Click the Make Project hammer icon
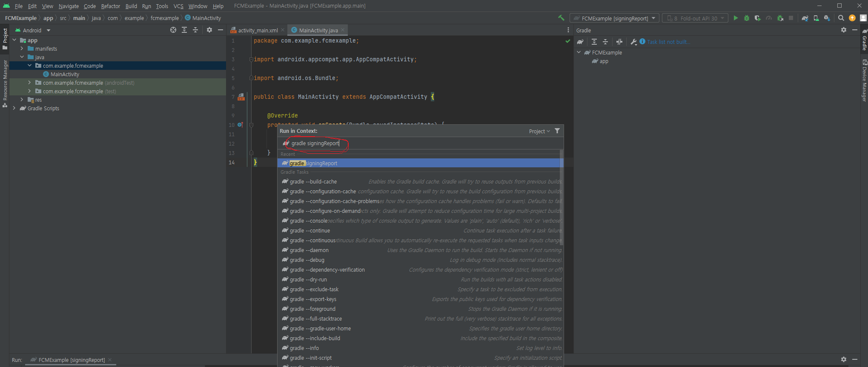Viewport: 868px width, 367px height. click(561, 18)
